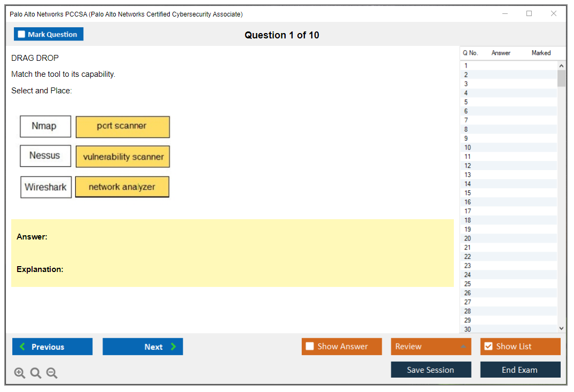Click the zoom out magnifier icon
This screenshot has width=574, height=392.
(x=52, y=373)
